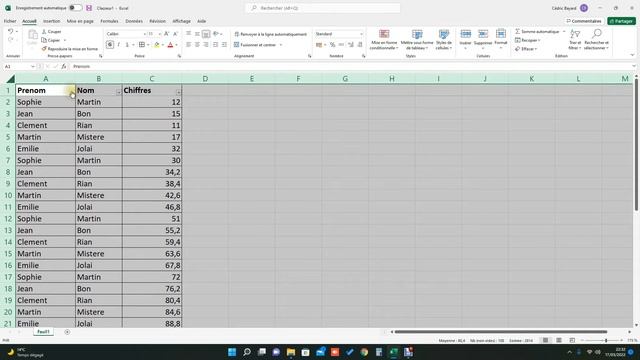Click the Commentaires button

[x=584, y=21]
